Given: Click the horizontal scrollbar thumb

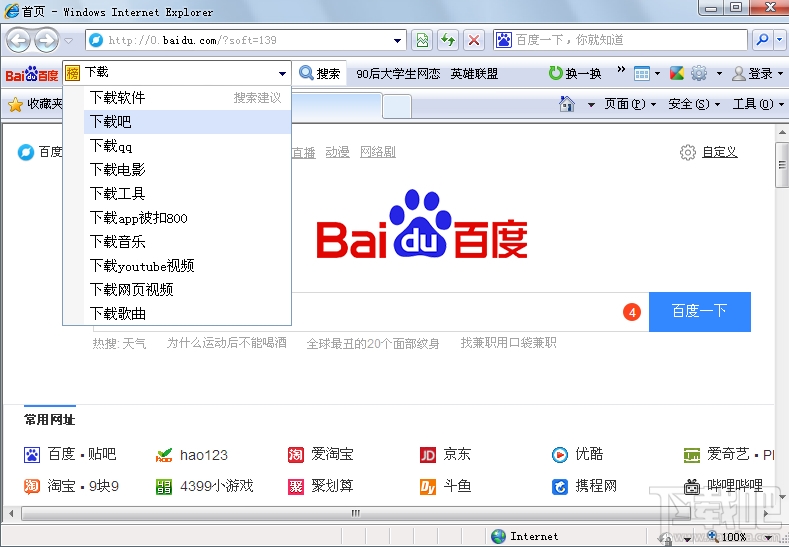Looking at the screenshot, I should click(355, 513).
